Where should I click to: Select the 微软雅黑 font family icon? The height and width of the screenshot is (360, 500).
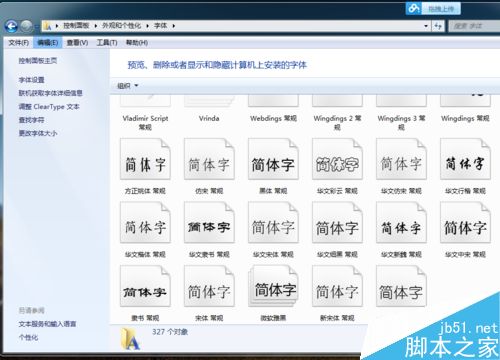tap(273, 286)
